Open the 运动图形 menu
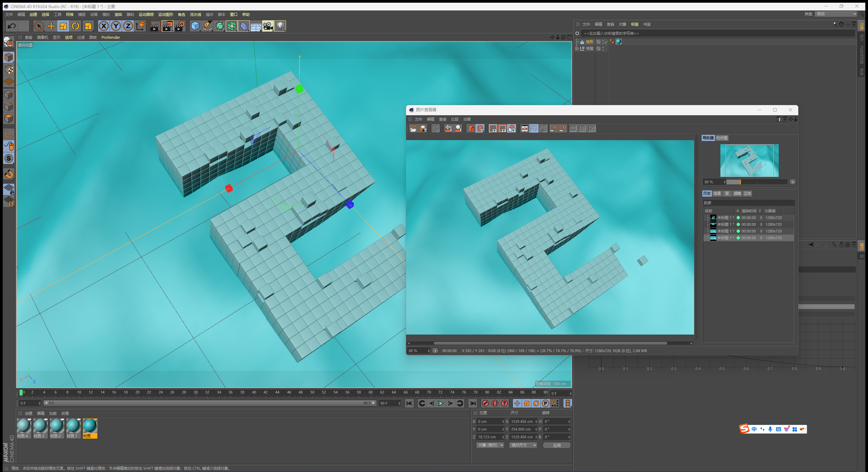The image size is (868, 472). click(165, 14)
